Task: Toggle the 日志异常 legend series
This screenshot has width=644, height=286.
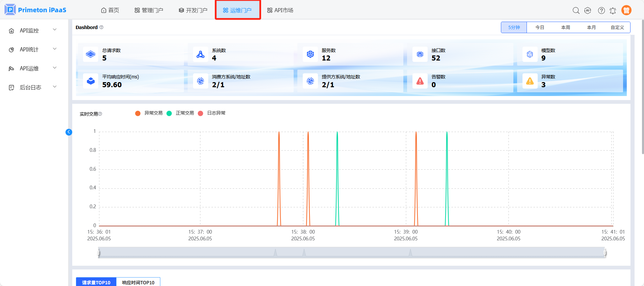Action: (x=212, y=113)
